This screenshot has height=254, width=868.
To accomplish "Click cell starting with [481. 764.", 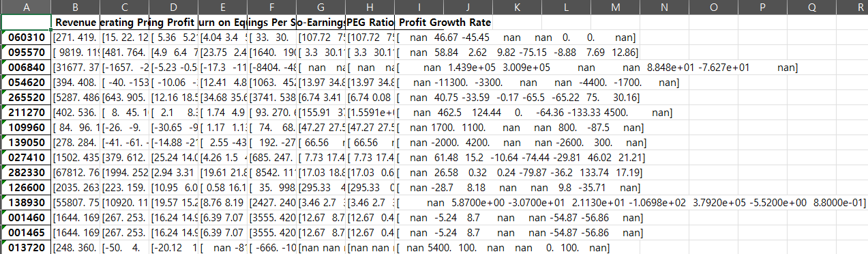I will tap(124, 52).
